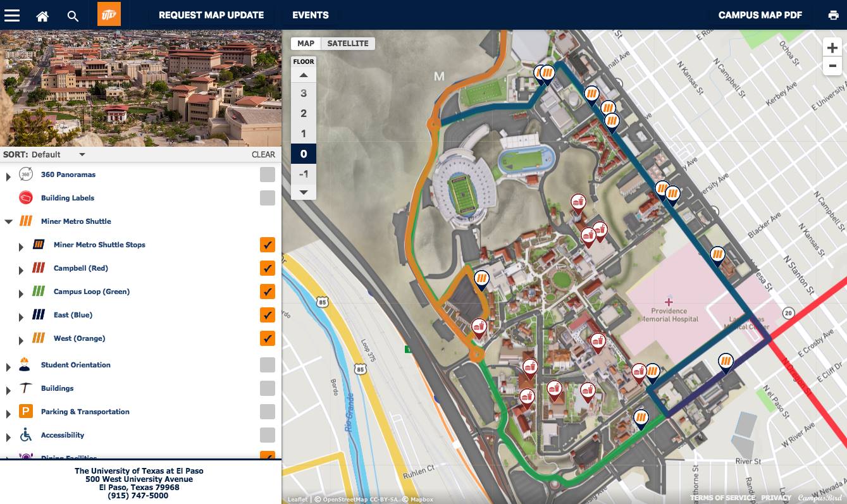Image resolution: width=847 pixels, height=504 pixels.
Task: Zoom out on the map
Action: click(832, 66)
